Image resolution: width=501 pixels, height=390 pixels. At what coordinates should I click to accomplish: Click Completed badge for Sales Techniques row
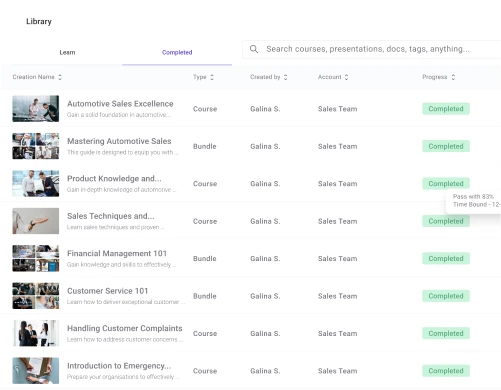[446, 221]
